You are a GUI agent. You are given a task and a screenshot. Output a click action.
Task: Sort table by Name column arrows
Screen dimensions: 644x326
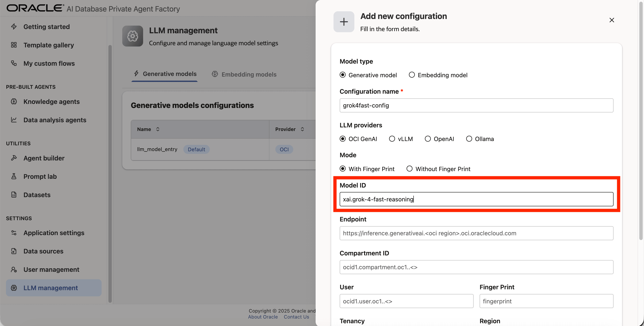[158, 129]
